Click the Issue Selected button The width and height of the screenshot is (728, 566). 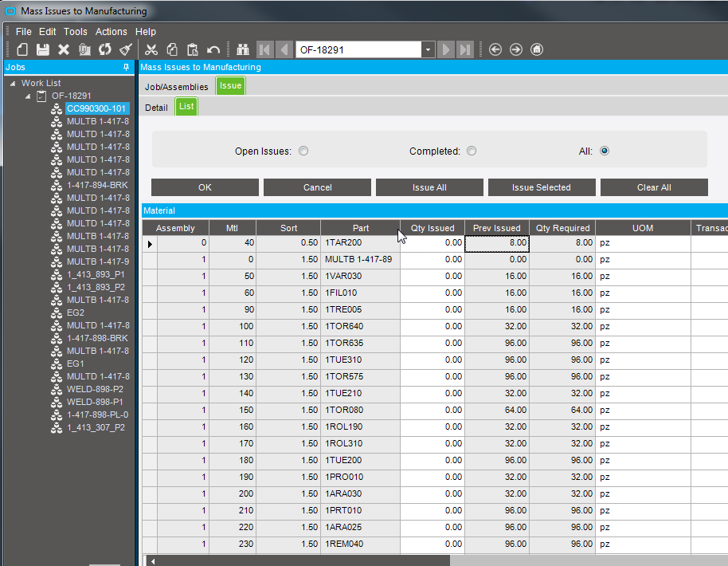point(542,187)
